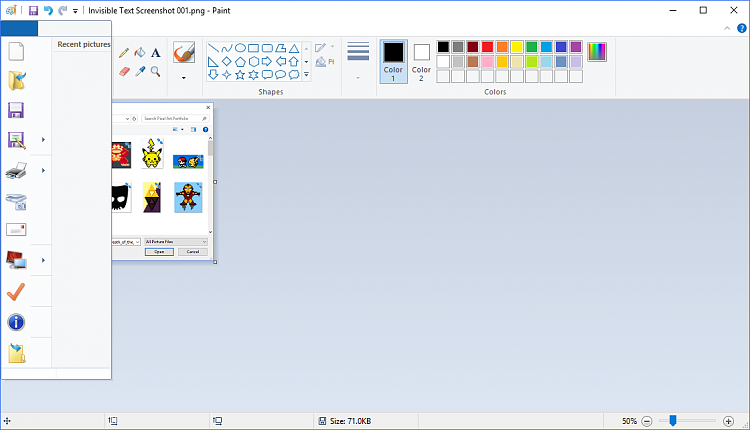Click the Undo arrow in quick access toolbar
Screen dimensions: 750x430
tap(48, 10)
